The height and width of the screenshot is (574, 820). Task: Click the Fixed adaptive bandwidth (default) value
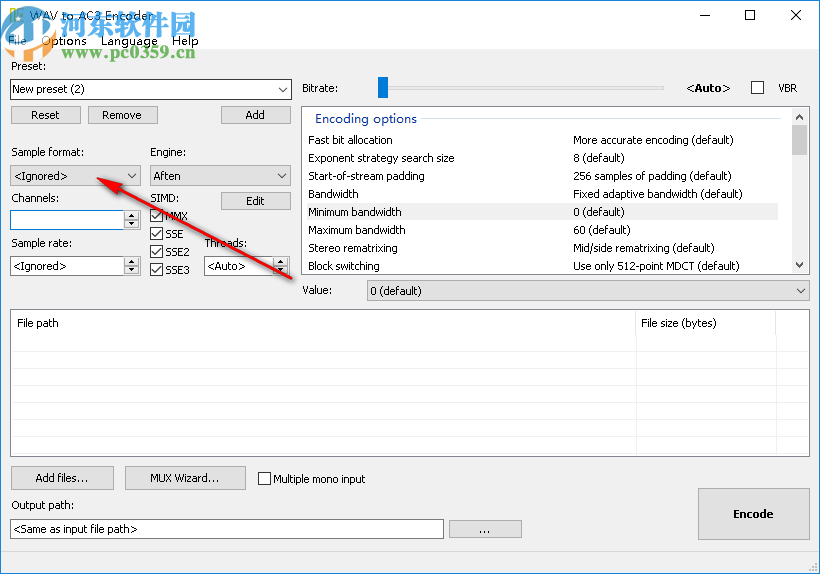coord(657,194)
